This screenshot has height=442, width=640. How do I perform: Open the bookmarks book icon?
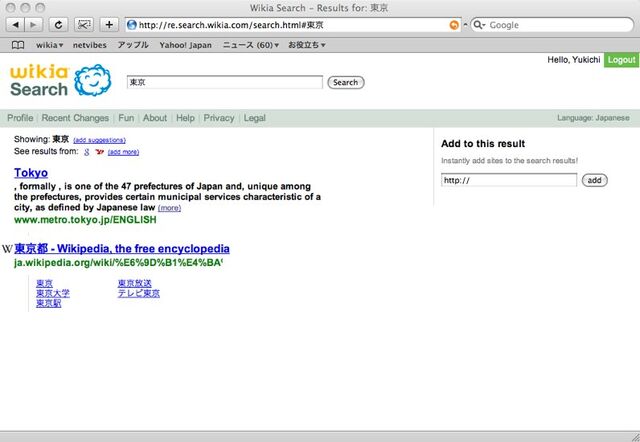18,45
